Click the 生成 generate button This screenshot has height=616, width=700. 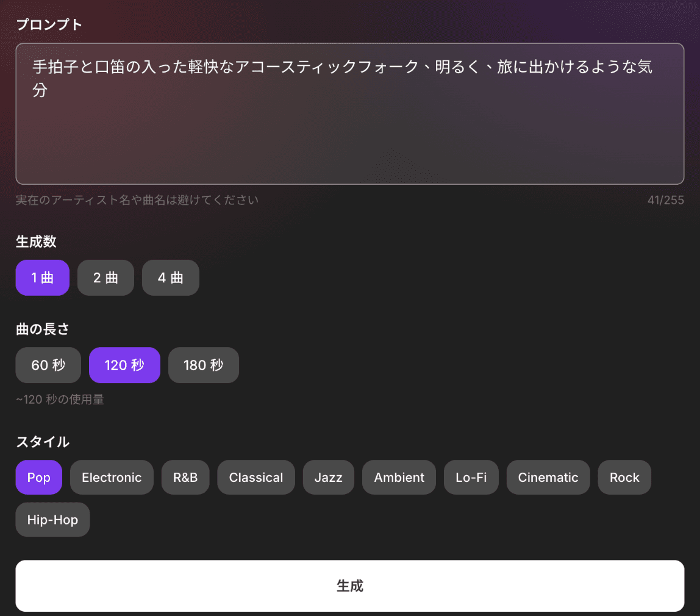click(350, 586)
